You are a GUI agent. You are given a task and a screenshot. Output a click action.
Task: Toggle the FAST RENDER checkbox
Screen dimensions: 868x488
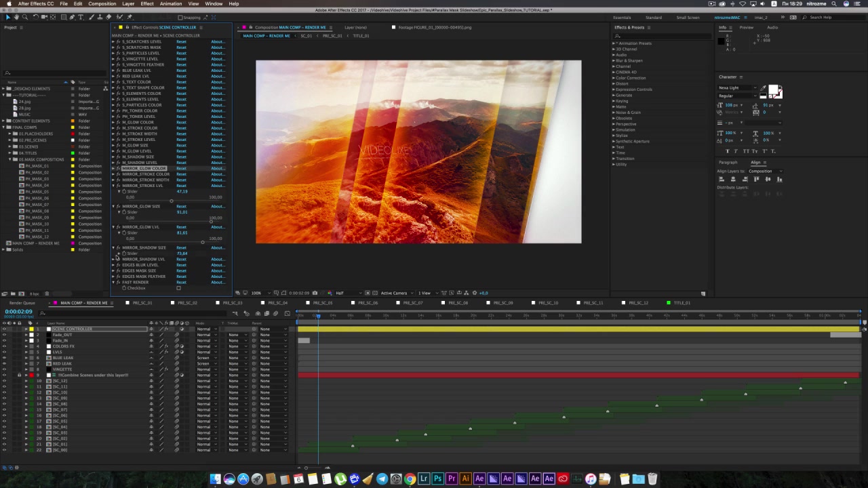[178, 288]
